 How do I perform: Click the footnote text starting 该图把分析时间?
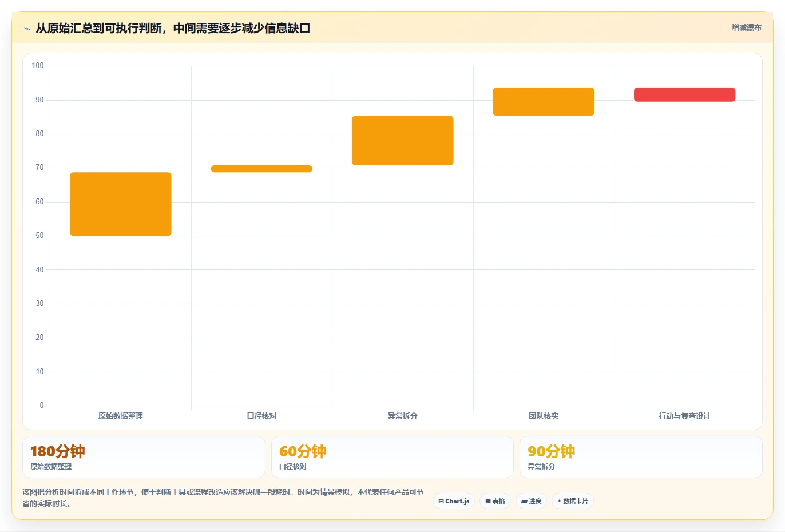pos(223,498)
